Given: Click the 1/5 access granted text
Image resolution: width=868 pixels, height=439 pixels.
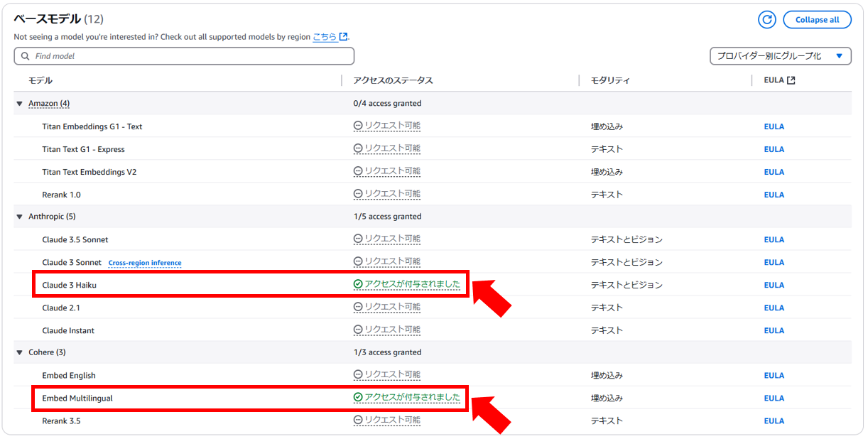Looking at the screenshot, I should tap(387, 217).
